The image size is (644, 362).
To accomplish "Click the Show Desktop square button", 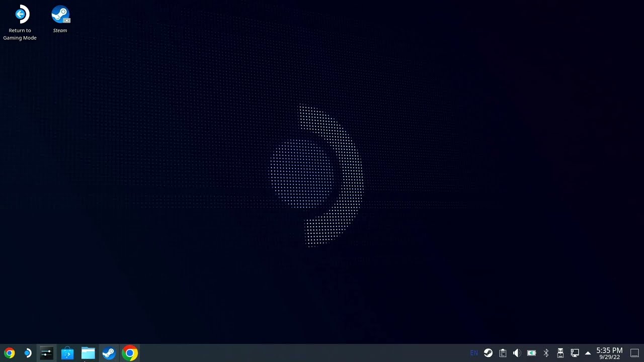I will 634,353.
